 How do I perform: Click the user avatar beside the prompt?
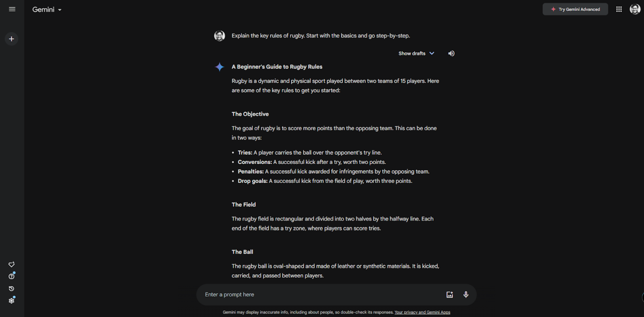click(x=220, y=36)
